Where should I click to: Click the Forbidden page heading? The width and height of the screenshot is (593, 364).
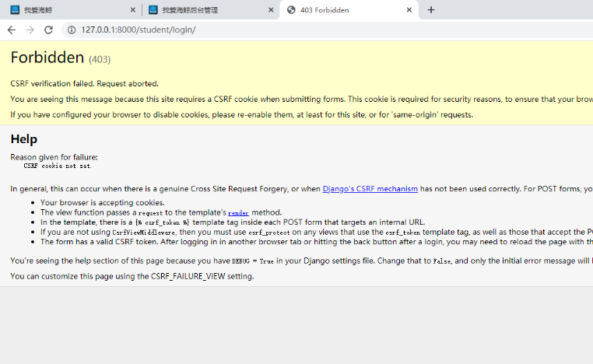[x=47, y=58]
